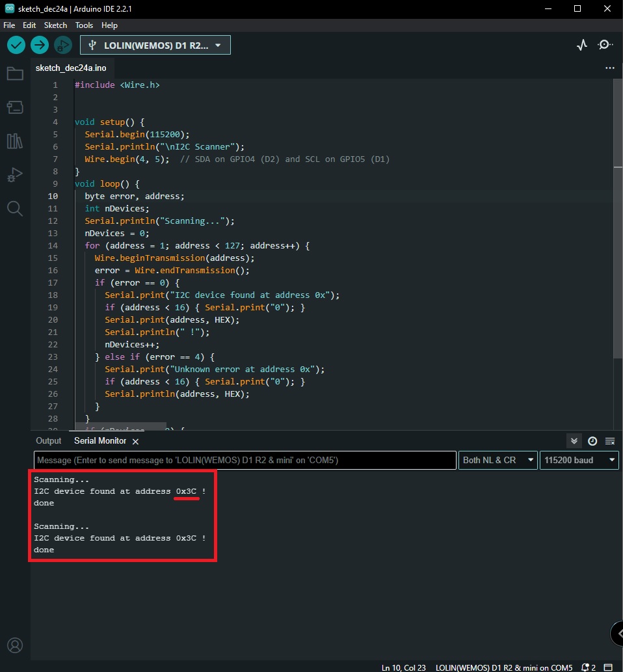623x672 pixels.
Task: Click the 'Serial.print(address, HEX);' line
Action: [172, 319]
